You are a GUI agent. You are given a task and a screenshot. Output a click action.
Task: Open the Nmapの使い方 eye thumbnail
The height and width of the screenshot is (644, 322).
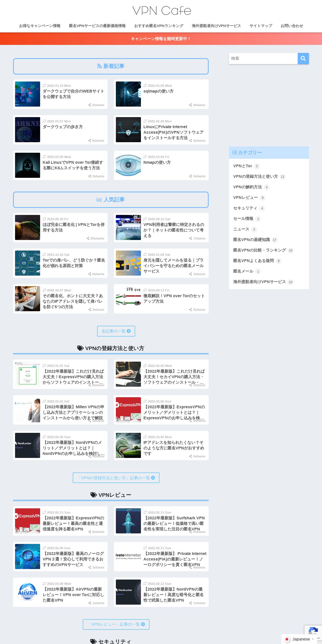pyautogui.click(x=128, y=165)
